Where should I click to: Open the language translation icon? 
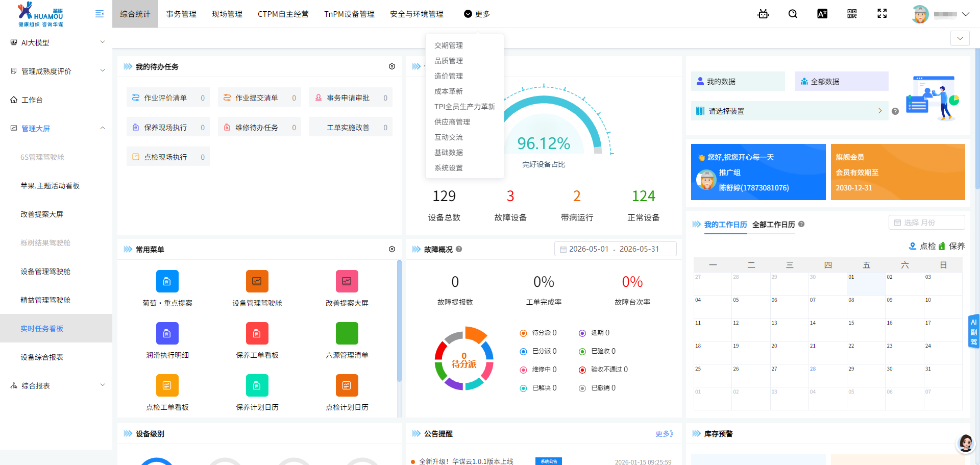coord(822,14)
